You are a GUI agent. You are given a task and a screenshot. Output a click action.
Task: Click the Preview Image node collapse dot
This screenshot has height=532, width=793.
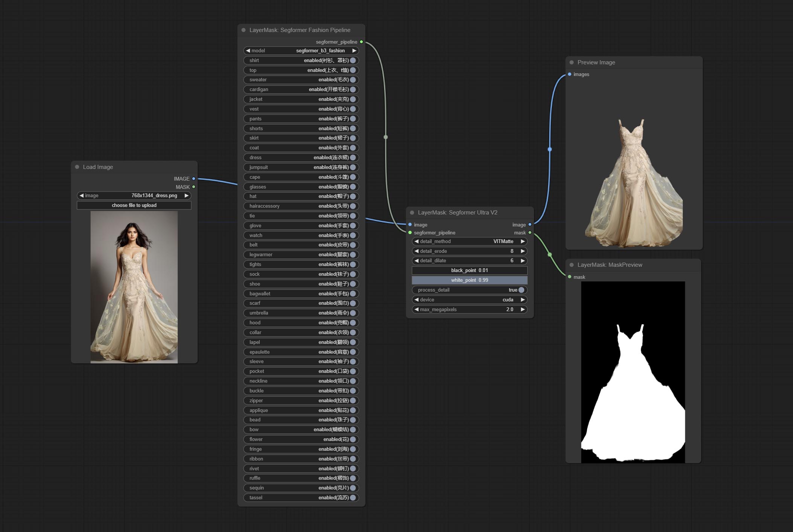coord(572,62)
